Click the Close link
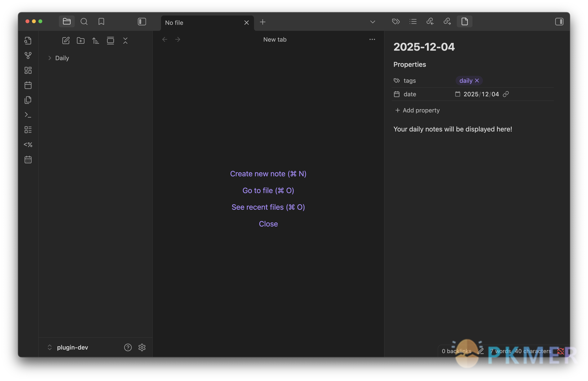Image resolution: width=588 pixels, height=381 pixels. point(268,224)
